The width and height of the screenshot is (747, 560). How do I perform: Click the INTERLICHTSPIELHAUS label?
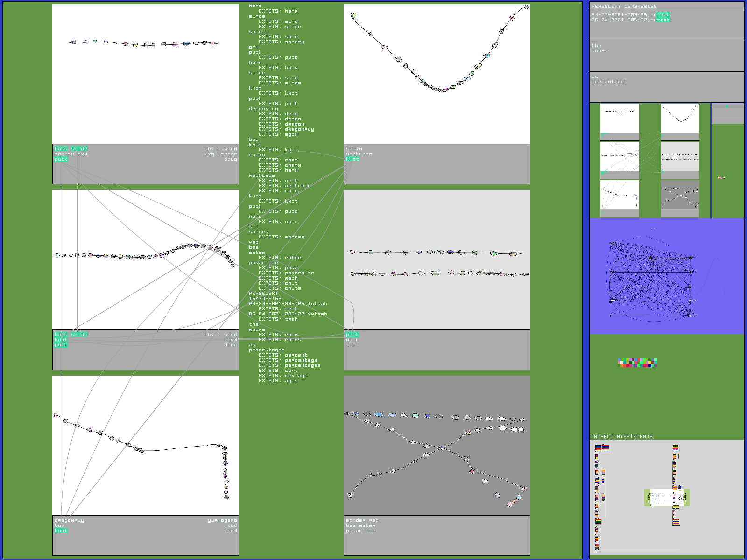pyautogui.click(x=622, y=437)
